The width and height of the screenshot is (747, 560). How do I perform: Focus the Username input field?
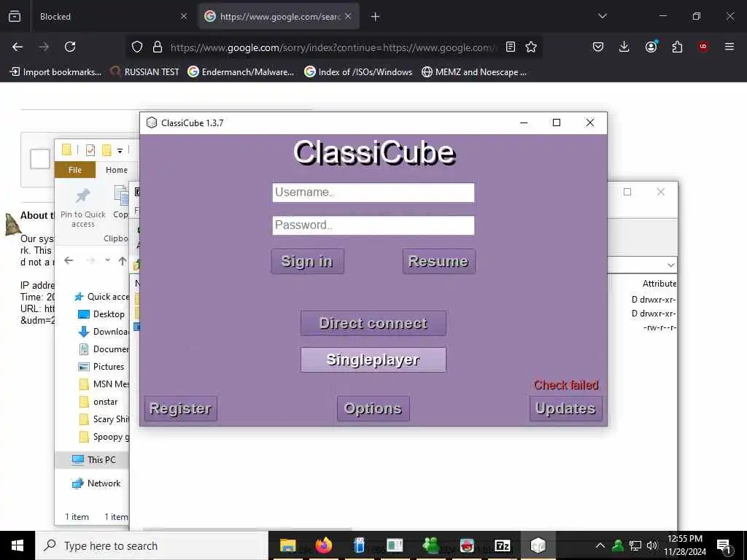point(373,192)
